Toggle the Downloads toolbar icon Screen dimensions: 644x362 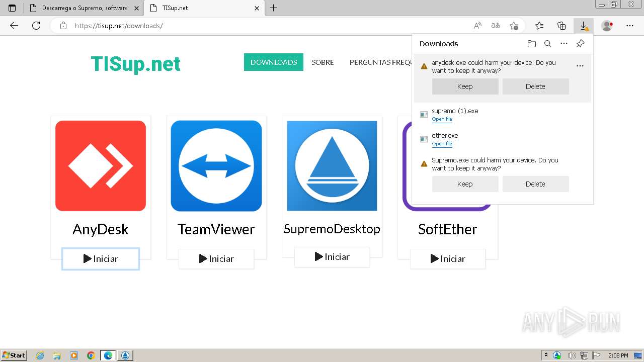point(584,26)
